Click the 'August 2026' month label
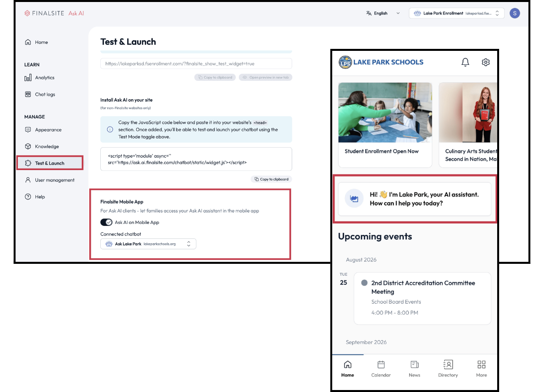Image resolution: width=544 pixels, height=392 pixels. (x=361, y=260)
